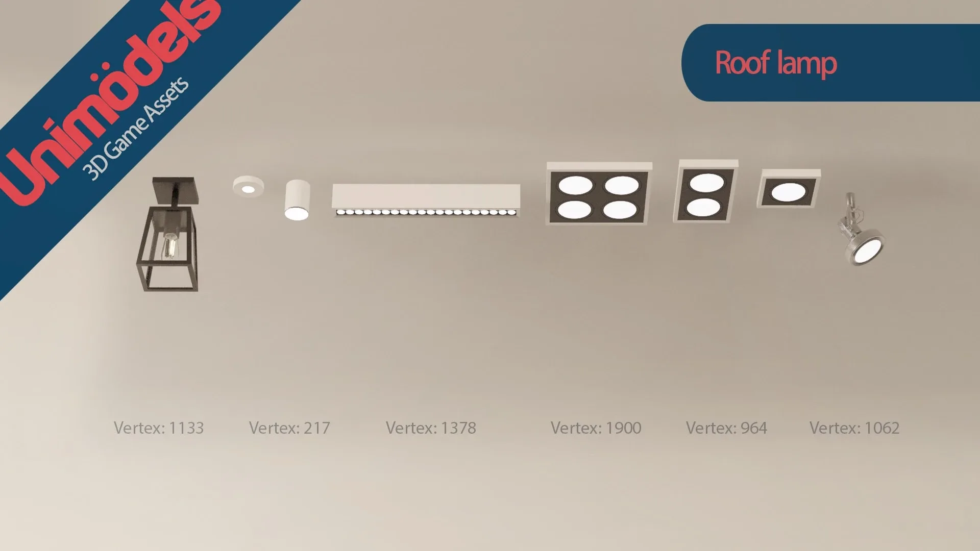Select the cylindrical flush mount lamp
Screen dimensions: 980x551
(293, 202)
